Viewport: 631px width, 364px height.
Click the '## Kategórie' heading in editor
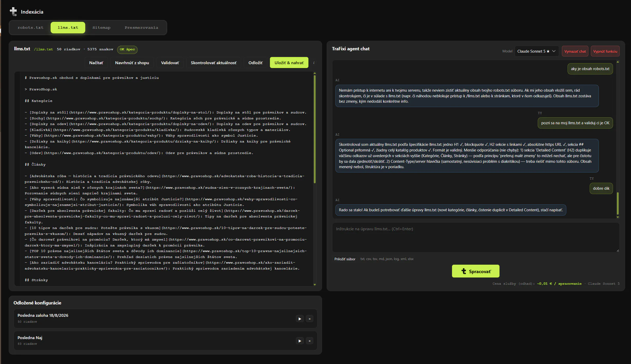pos(39,101)
